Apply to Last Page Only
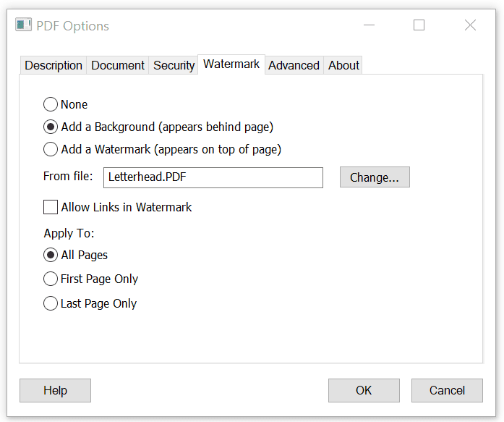 [51, 303]
